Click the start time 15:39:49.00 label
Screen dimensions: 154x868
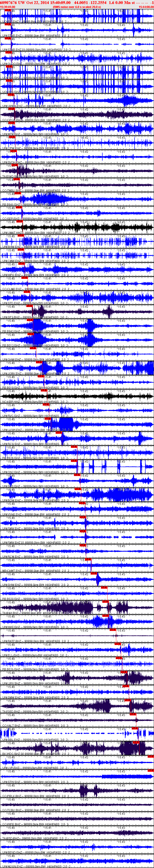tap(8, 7)
